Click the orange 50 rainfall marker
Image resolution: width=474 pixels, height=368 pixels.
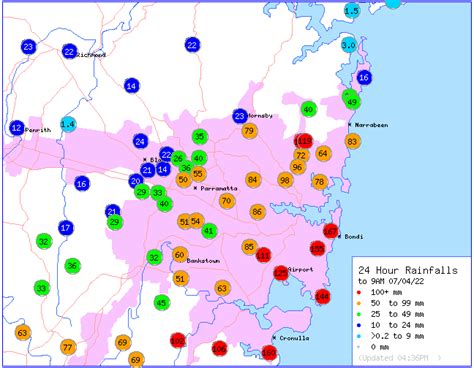(x=183, y=180)
